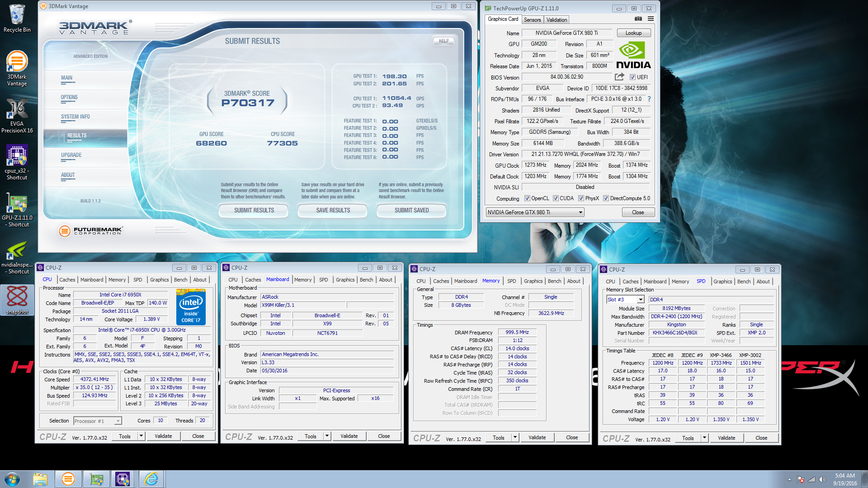The height and width of the screenshot is (488, 868).
Task: Expand Tools dropdown arrow in CPU-Z CPU window
Action: [141, 436]
